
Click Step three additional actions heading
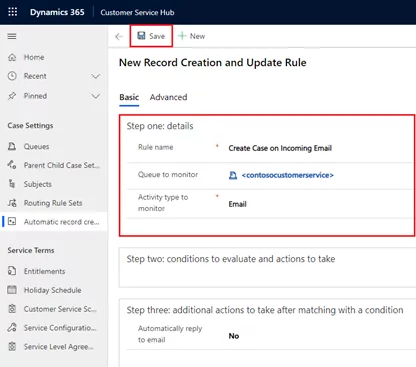point(265,310)
